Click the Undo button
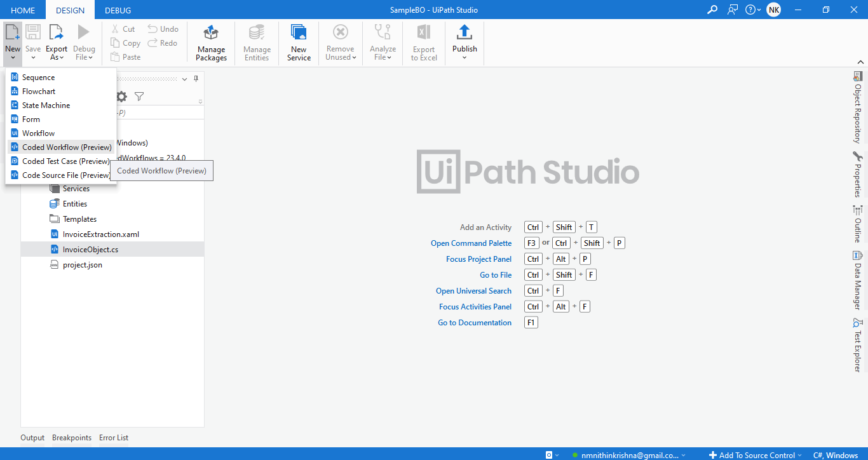This screenshot has height=460, width=868. (163, 29)
